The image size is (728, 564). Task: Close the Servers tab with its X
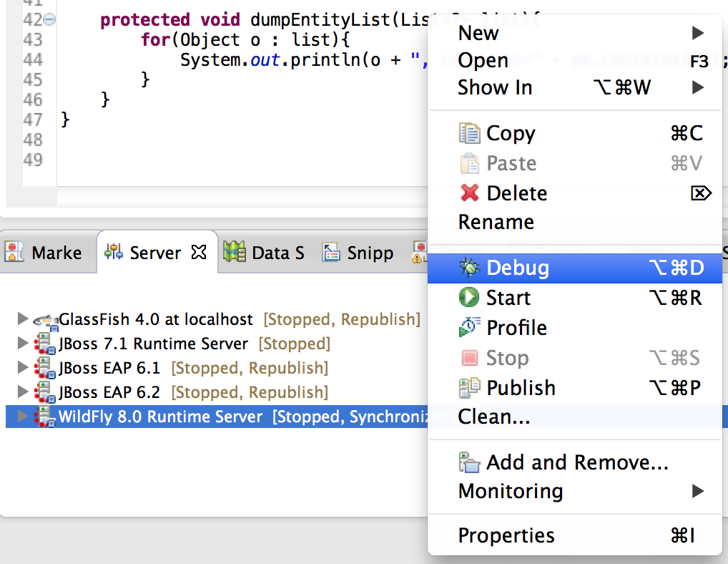pos(199,252)
